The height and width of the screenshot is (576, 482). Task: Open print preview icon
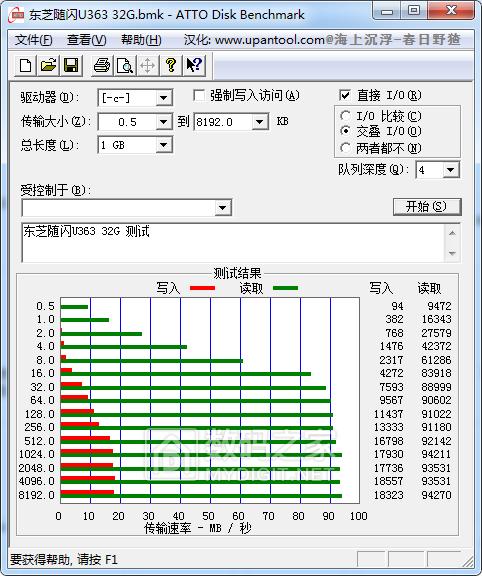point(125,65)
